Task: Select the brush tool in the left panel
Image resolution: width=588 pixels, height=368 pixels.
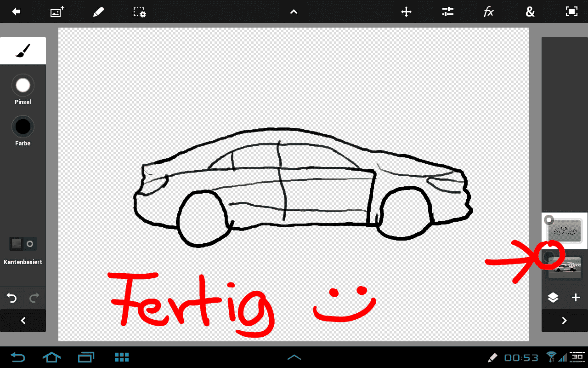Action: (x=23, y=51)
